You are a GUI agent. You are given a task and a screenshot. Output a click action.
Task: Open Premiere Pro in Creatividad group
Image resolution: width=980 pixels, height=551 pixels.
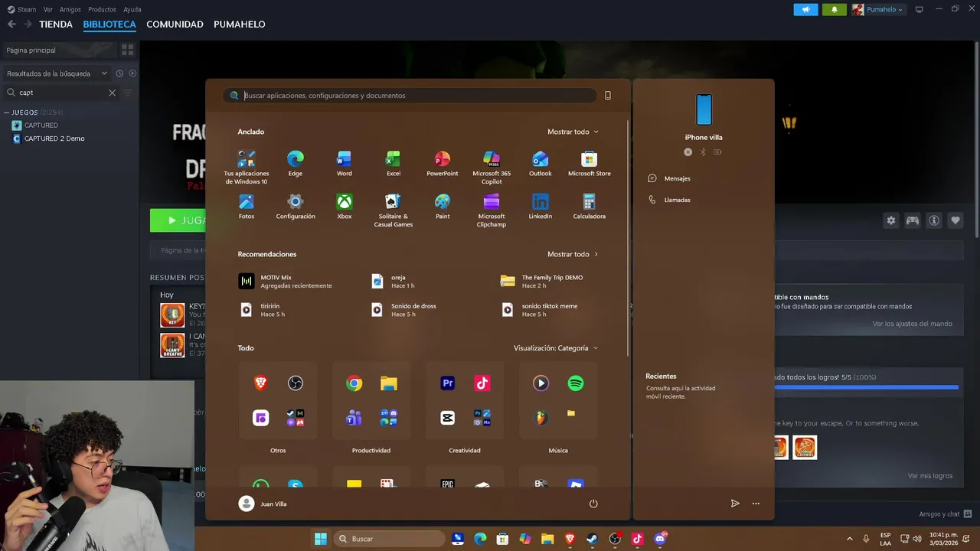[448, 383]
